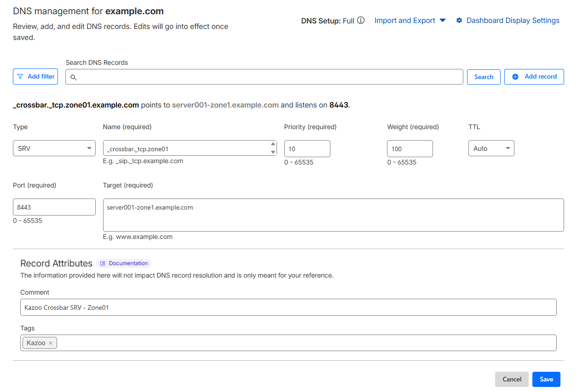The image size is (577, 392).
Task: Click the plus icon on Add record
Action: [516, 76]
